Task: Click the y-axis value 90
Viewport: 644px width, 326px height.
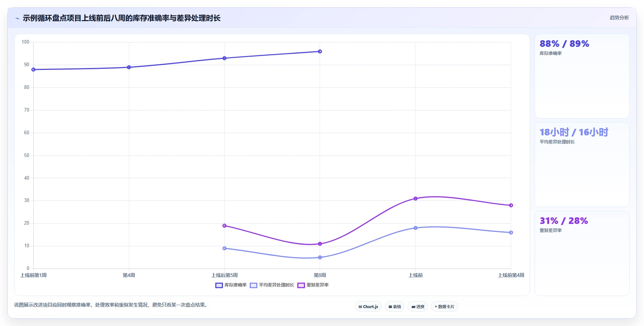Action: [x=27, y=65]
